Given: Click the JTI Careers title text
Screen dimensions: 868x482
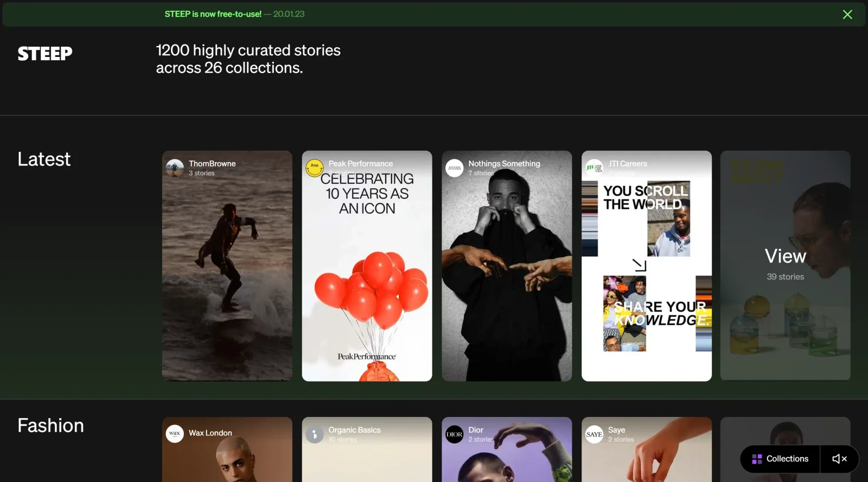Looking at the screenshot, I should point(628,164).
